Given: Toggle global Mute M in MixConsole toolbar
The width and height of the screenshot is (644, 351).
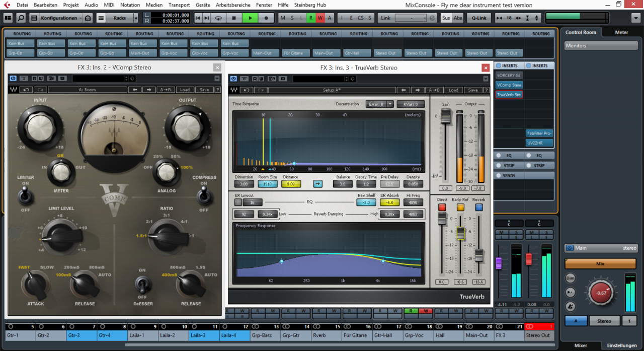Looking at the screenshot, I should 282,18.
